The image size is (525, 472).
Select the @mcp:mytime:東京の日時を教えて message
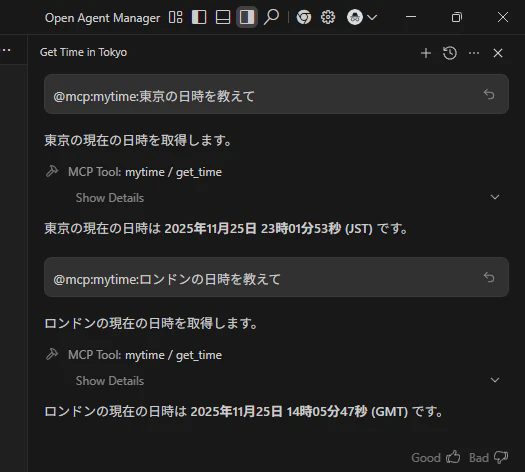(276, 94)
